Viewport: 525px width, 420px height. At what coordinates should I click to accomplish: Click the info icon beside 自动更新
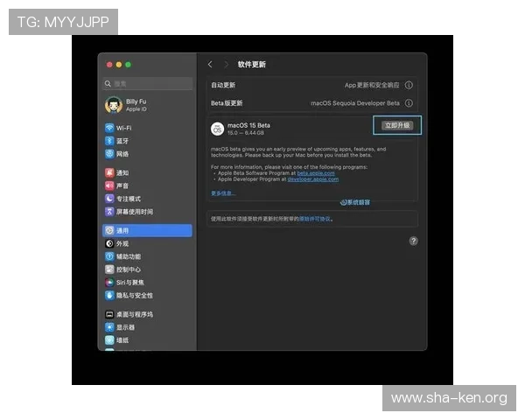[409, 85]
